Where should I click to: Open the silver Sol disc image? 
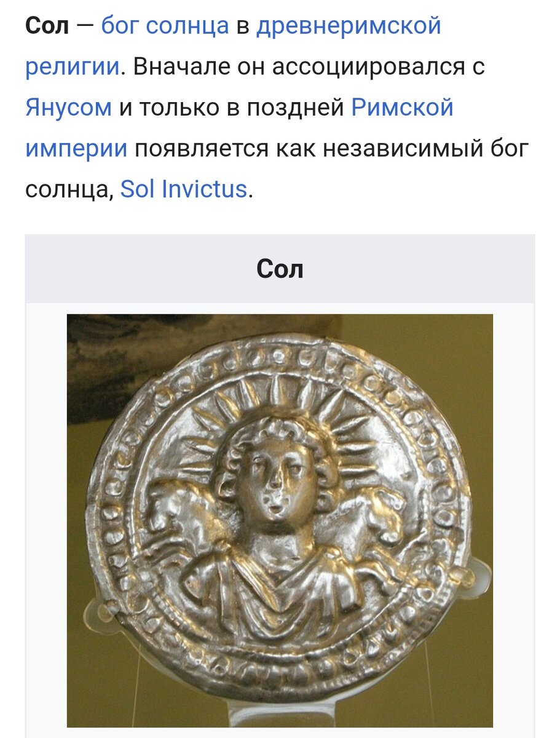click(x=280, y=520)
